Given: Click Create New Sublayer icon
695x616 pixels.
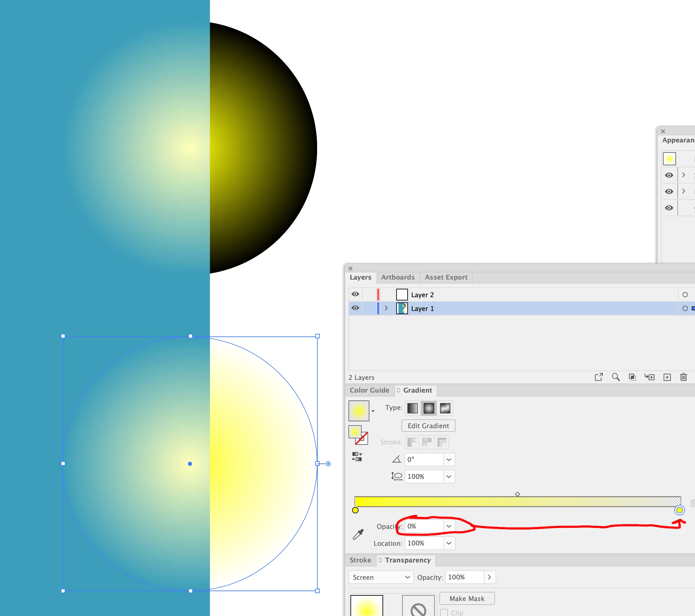Looking at the screenshot, I should click(649, 377).
